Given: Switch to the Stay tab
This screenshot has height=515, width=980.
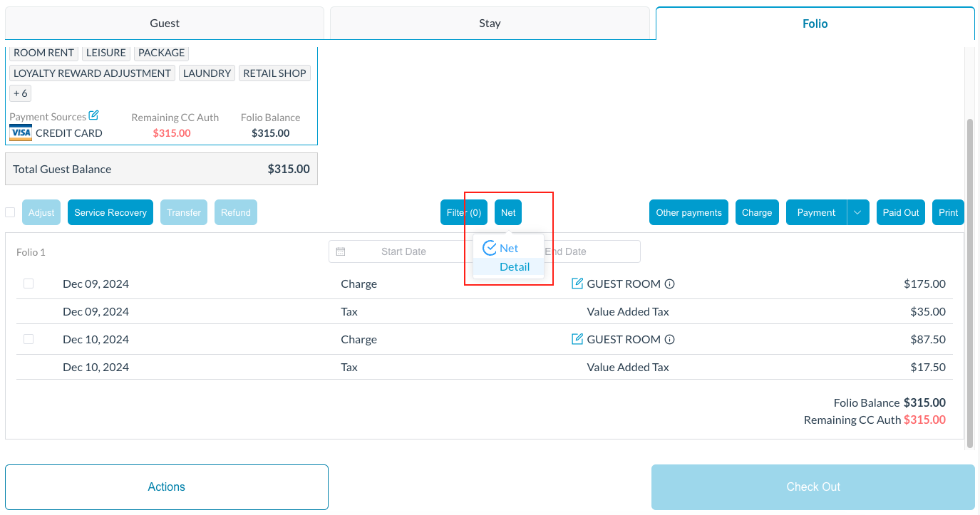Looking at the screenshot, I should point(490,24).
